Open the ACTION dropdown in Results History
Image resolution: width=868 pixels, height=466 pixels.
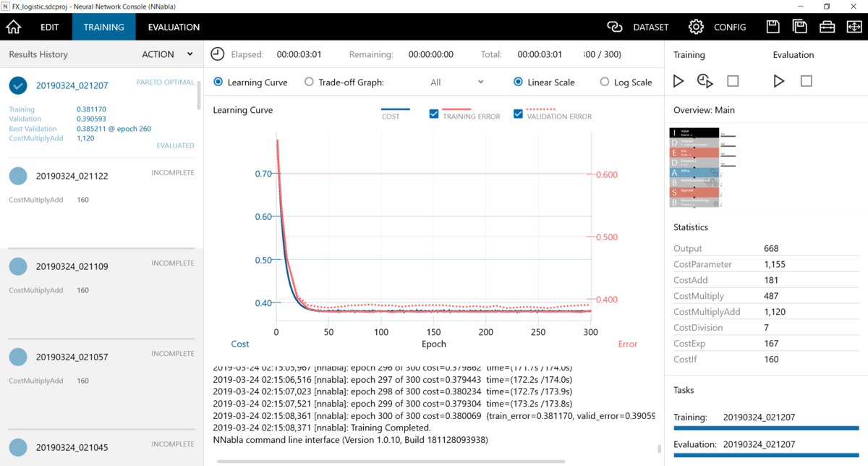tap(167, 54)
